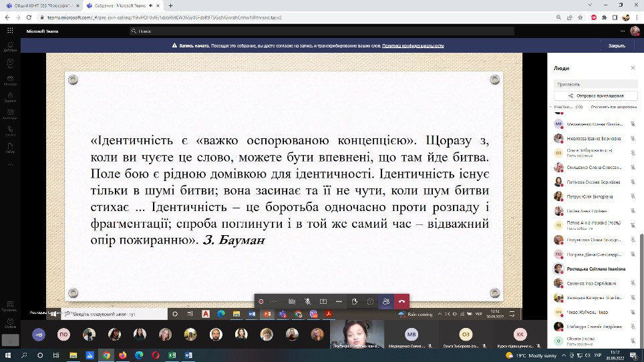644x362 pixels.
Task: Click the Teams search (Поиск) box
Action: 321,31
